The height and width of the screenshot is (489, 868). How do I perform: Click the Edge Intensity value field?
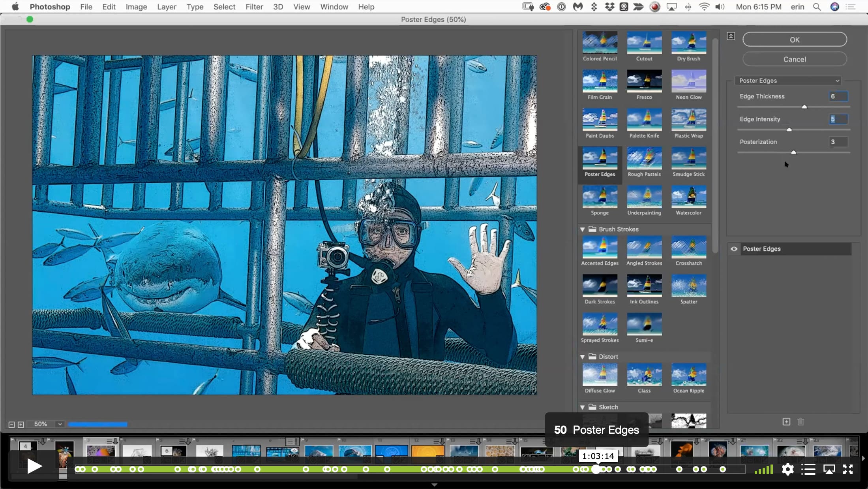point(838,119)
